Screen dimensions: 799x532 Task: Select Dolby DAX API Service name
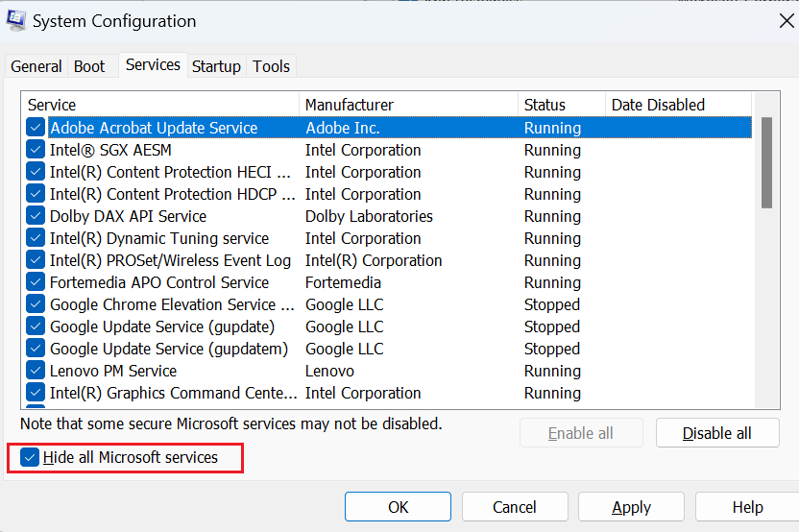click(128, 216)
